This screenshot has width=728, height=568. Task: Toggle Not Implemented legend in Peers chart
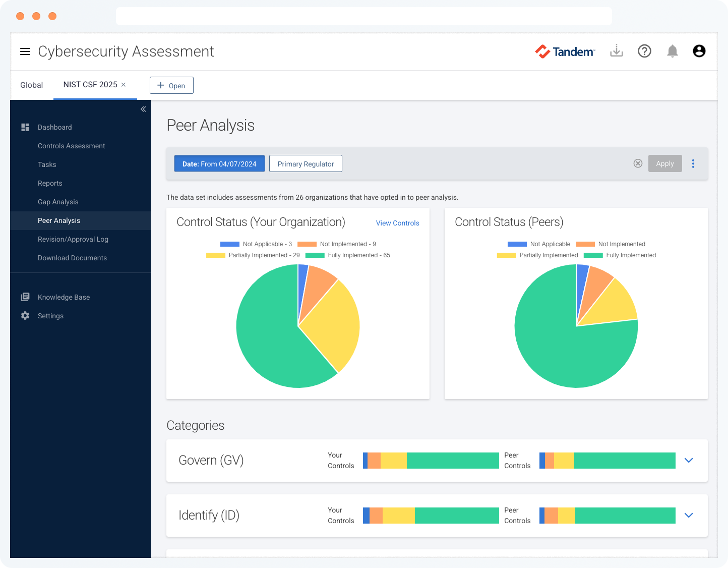click(x=611, y=244)
